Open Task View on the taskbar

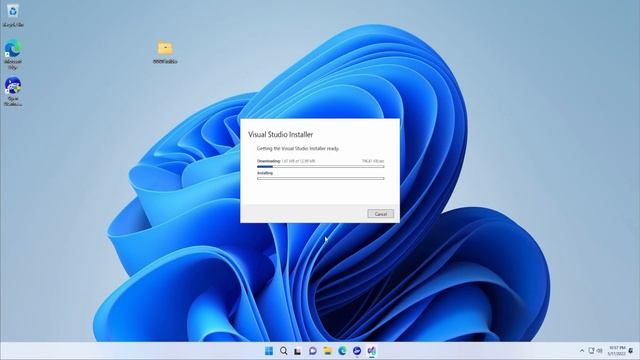tap(298, 351)
